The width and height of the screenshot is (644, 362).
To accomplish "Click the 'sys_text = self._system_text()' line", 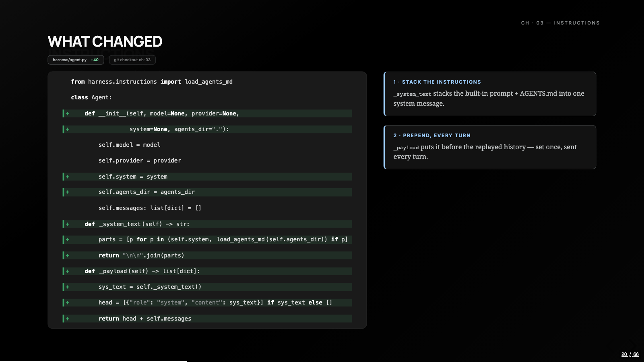I will [207, 287].
